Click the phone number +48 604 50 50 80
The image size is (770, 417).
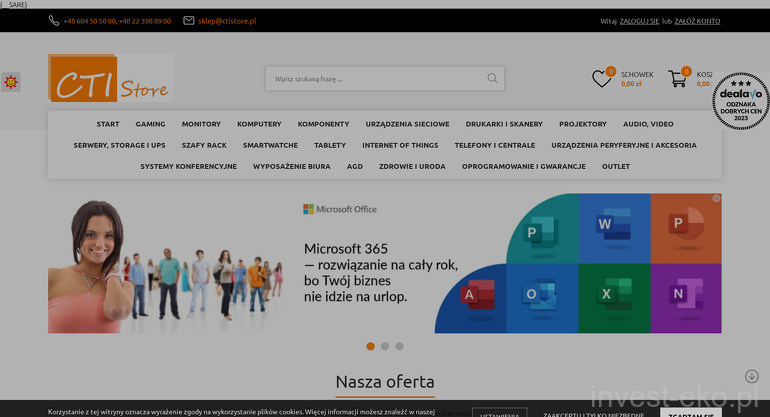click(90, 21)
